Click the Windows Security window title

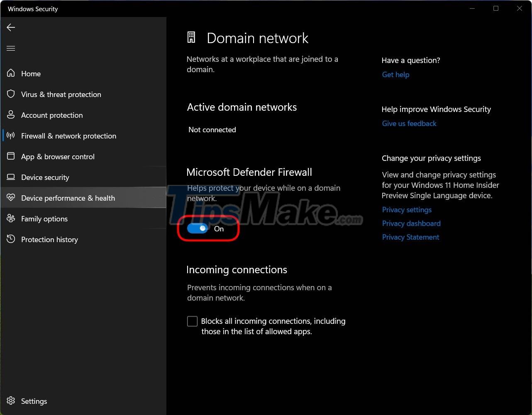(33, 9)
